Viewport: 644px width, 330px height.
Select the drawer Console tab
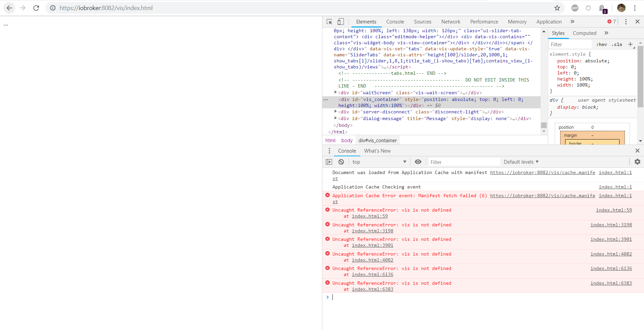[x=347, y=151]
